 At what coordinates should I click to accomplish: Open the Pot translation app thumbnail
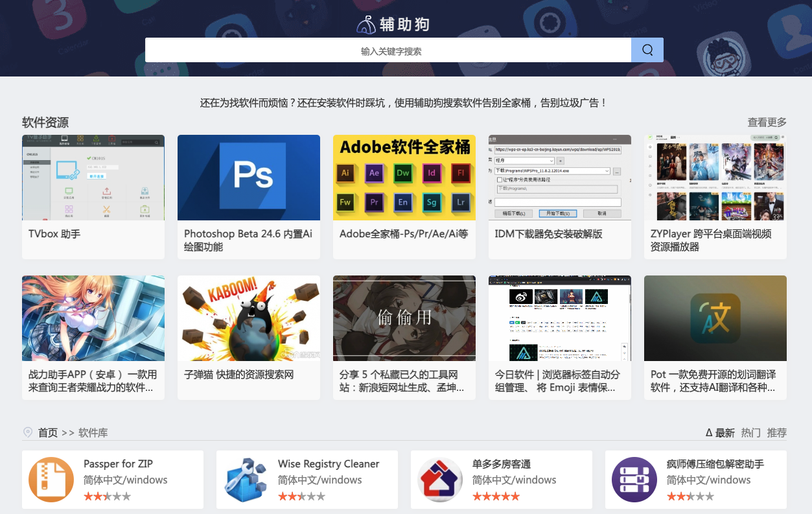(x=715, y=318)
